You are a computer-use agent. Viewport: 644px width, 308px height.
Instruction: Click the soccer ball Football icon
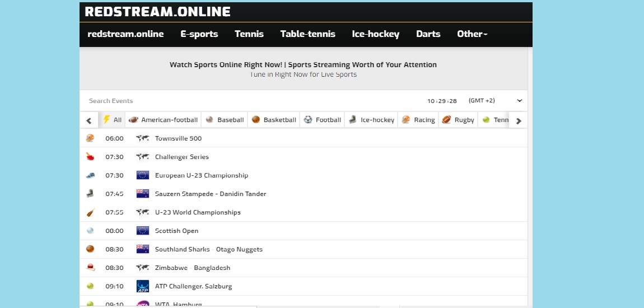(308, 119)
